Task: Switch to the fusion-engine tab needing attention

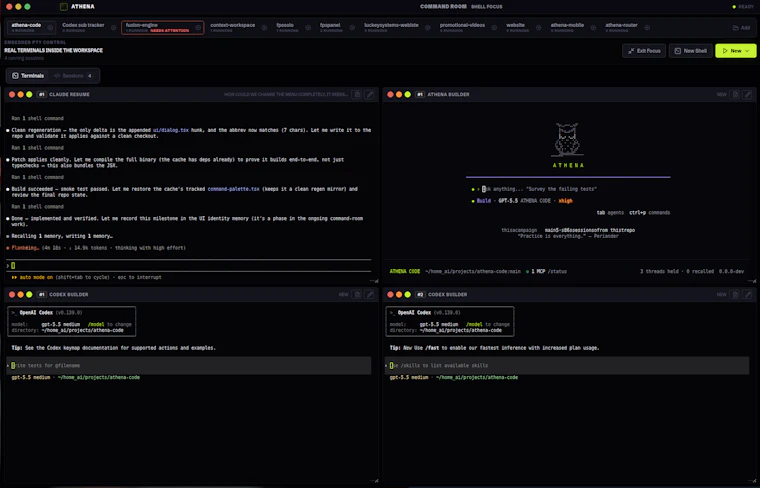Action: coord(162,28)
